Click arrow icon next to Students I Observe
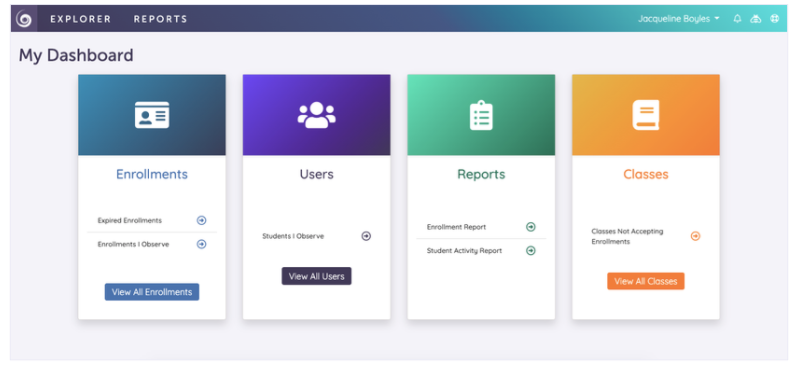The image size is (806, 371). click(366, 236)
